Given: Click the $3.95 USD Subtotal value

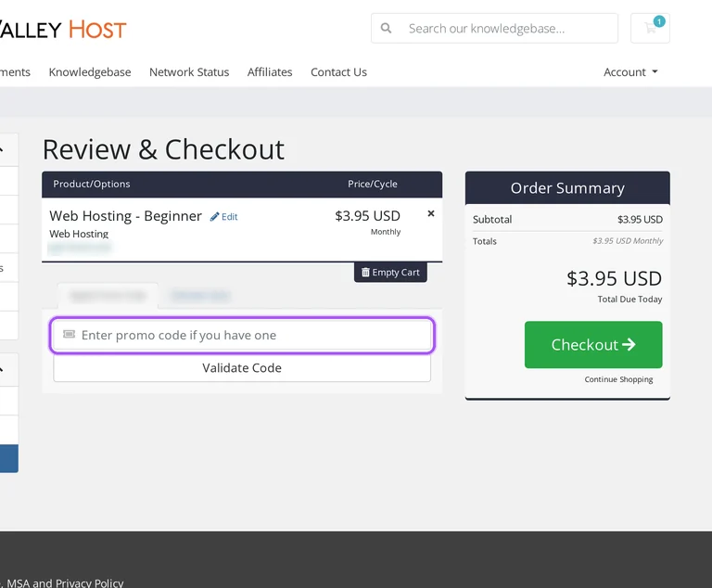Looking at the screenshot, I should (640, 220).
